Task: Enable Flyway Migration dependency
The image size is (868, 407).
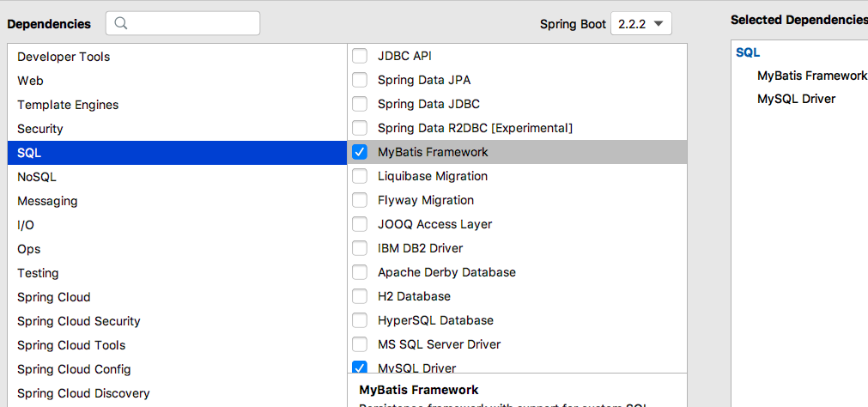Action: pyautogui.click(x=360, y=200)
